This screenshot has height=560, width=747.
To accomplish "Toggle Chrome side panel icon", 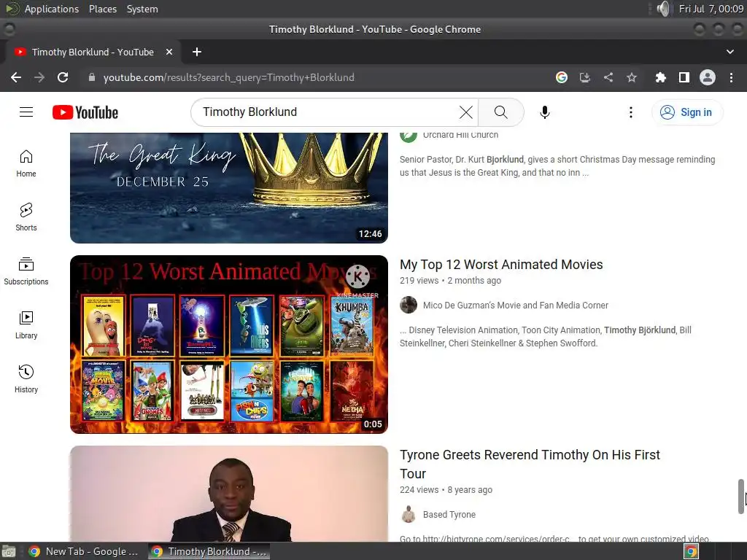I will click(x=684, y=77).
